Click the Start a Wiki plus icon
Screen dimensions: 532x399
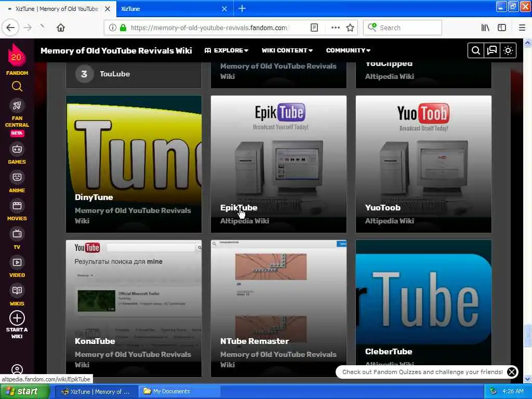17,318
